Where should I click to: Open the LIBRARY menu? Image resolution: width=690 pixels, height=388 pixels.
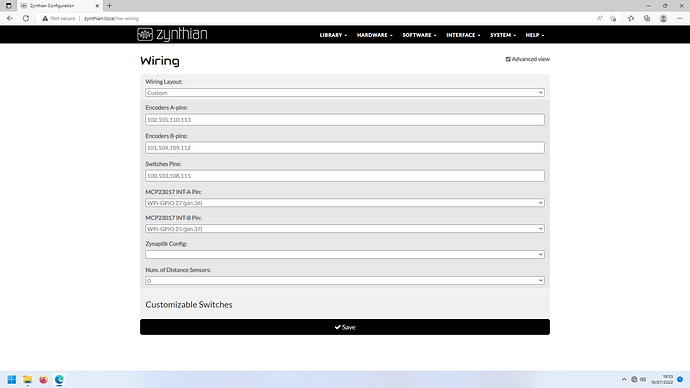tap(333, 35)
